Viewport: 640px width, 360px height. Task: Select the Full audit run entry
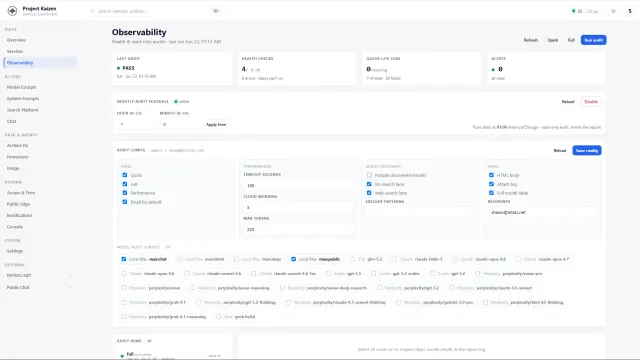171,355
